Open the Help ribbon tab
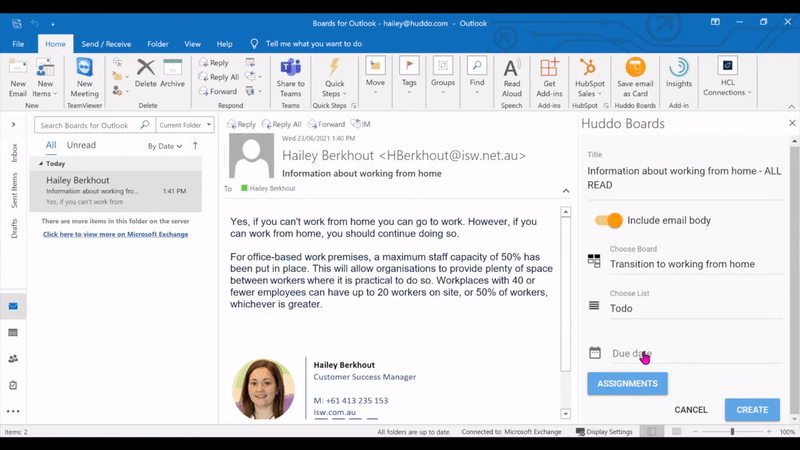800x450 pixels. tap(224, 44)
